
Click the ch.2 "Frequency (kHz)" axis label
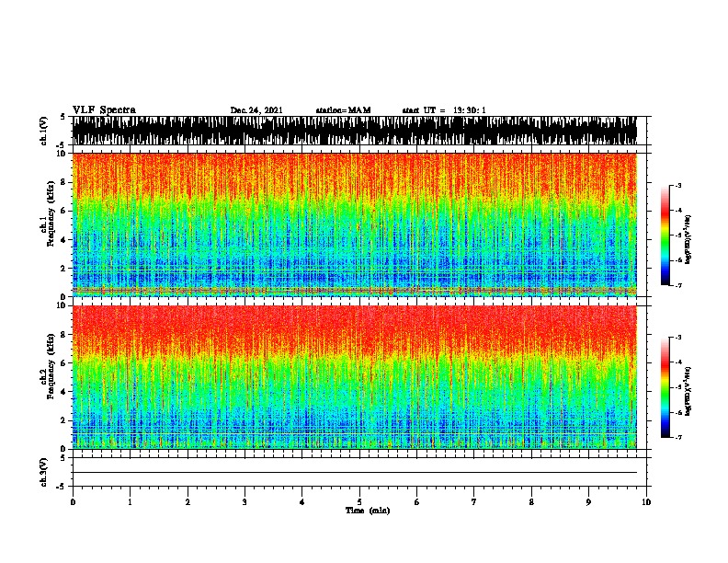click(51, 365)
